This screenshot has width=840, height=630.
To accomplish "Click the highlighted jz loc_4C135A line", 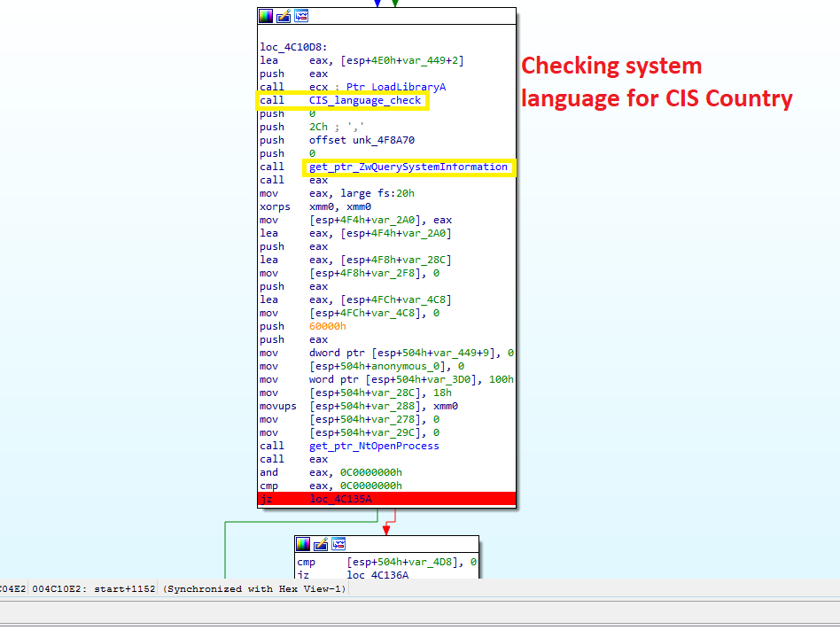I will click(387, 499).
